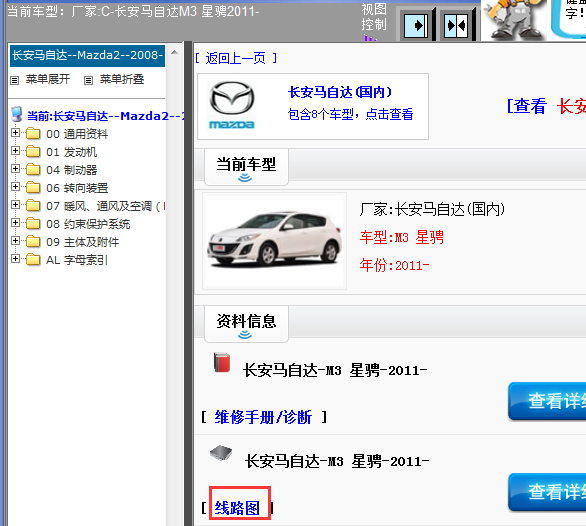The height and width of the screenshot is (526, 586).
Task: Click 菜单折叠 to collapse the menu
Action: click(122, 79)
